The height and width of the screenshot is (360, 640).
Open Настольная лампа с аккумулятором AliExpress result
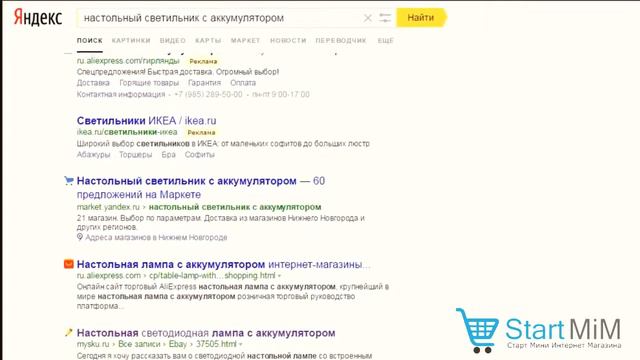coord(224,264)
